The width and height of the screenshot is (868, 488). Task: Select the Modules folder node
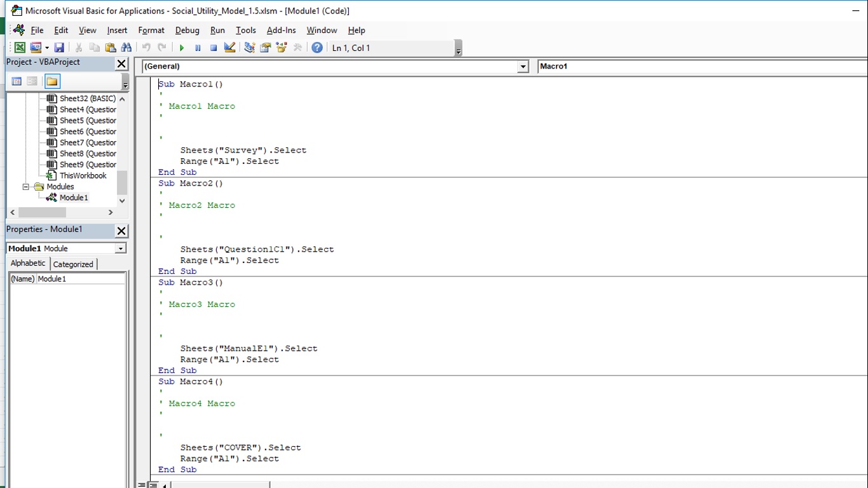(60, 187)
